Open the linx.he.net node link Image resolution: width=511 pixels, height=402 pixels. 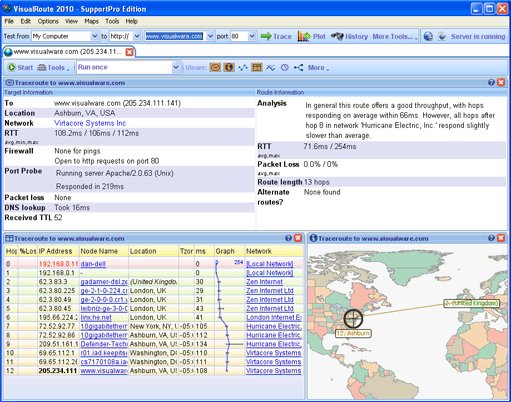click(96, 318)
